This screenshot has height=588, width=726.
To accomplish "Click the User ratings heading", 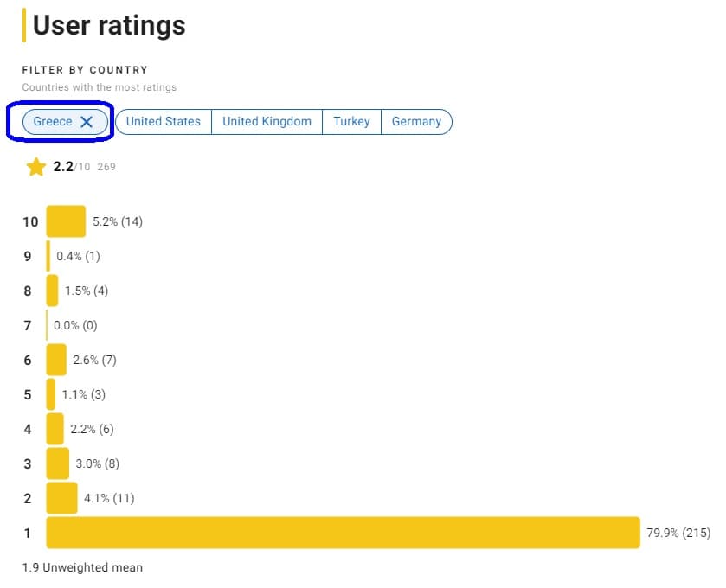I will tap(107, 25).
